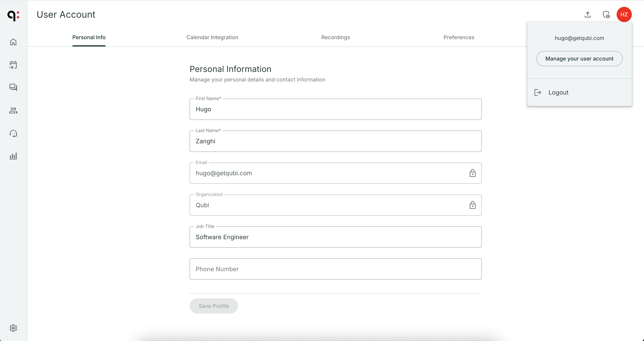Click the Organization field containing Qubi
The width and height of the screenshot is (644, 341).
click(336, 205)
